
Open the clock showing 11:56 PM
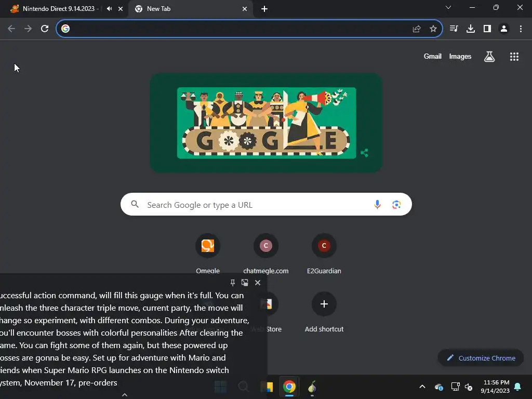[x=495, y=387]
